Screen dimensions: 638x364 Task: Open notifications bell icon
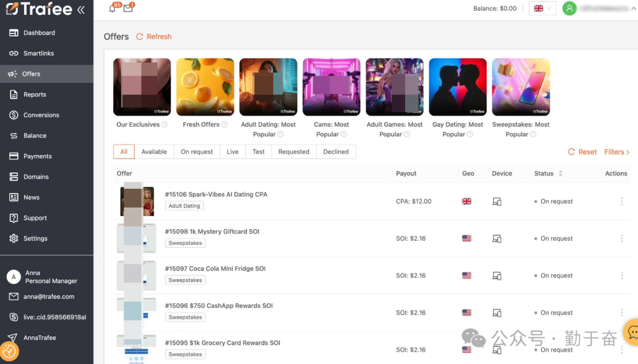pos(112,8)
